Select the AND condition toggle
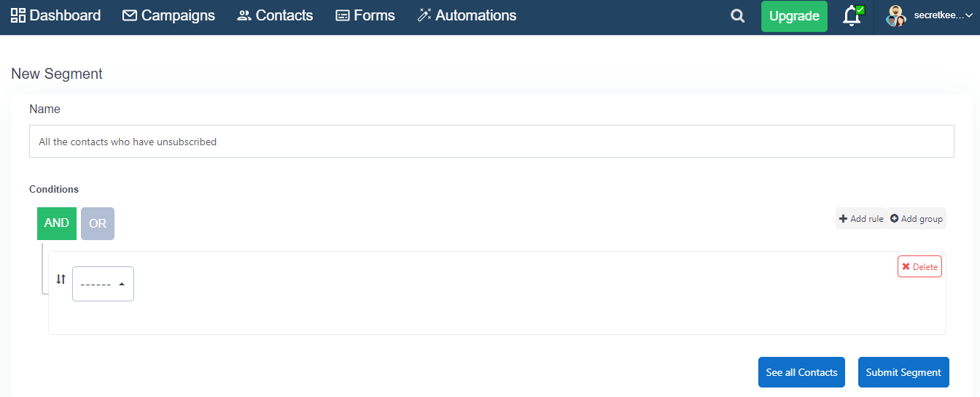 (x=57, y=223)
